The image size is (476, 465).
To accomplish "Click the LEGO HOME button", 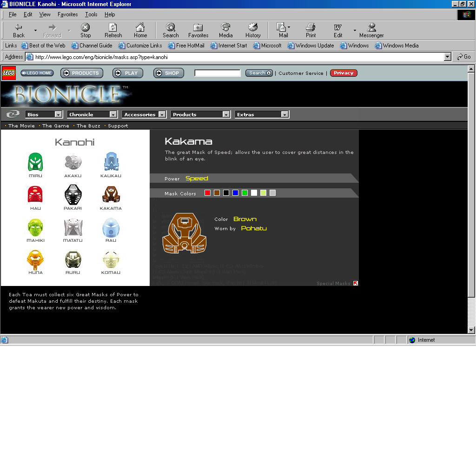I will pos(37,73).
